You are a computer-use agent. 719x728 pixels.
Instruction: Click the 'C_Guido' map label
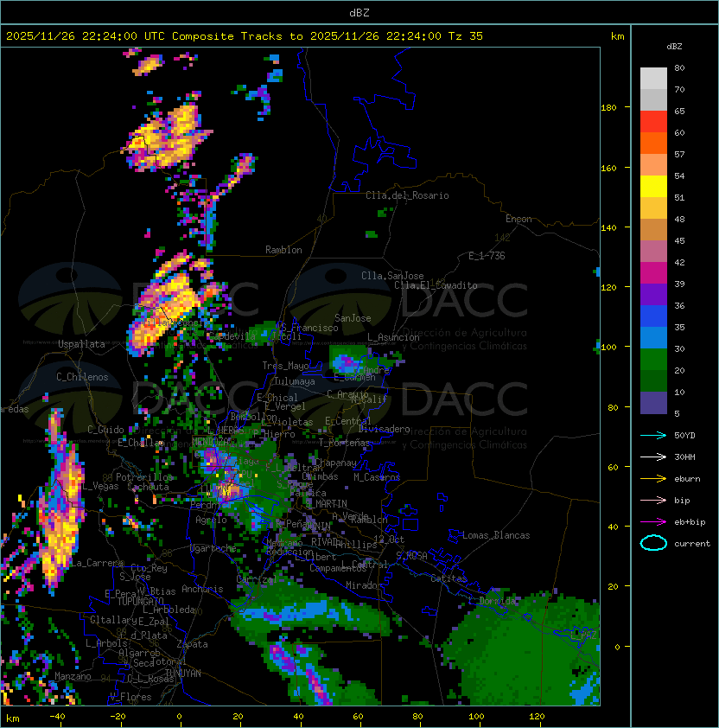tap(105, 430)
